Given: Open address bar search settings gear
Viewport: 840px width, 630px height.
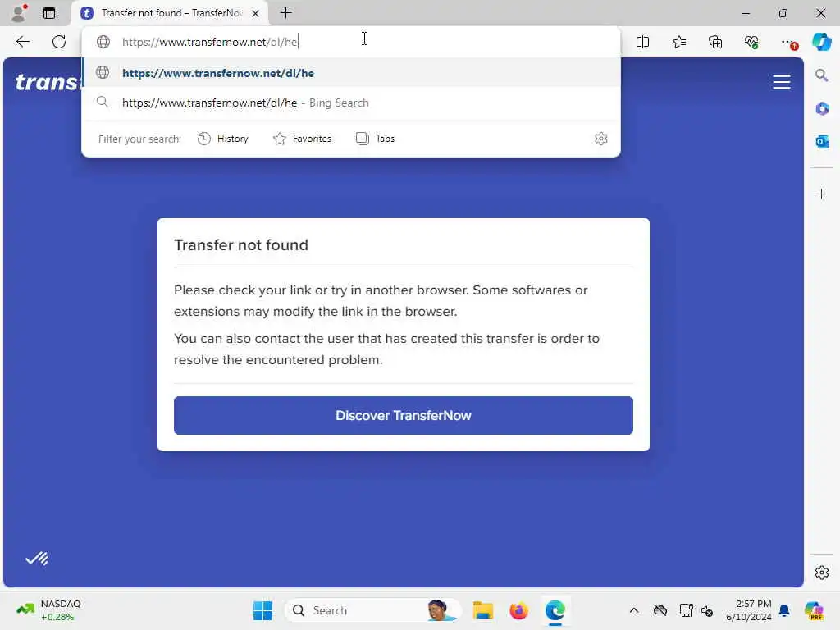Looking at the screenshot, I should pyautogui.click(x=601, y=139).
